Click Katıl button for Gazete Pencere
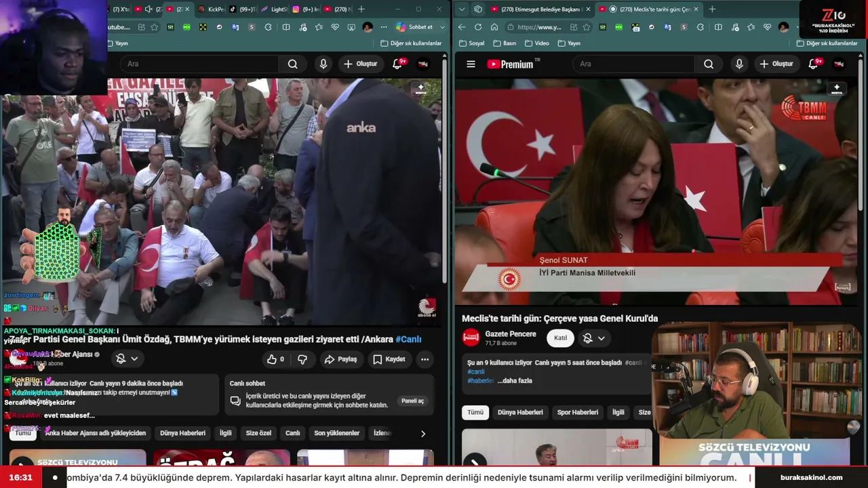The height and width of the screenshot is (488, 868). 560,338
